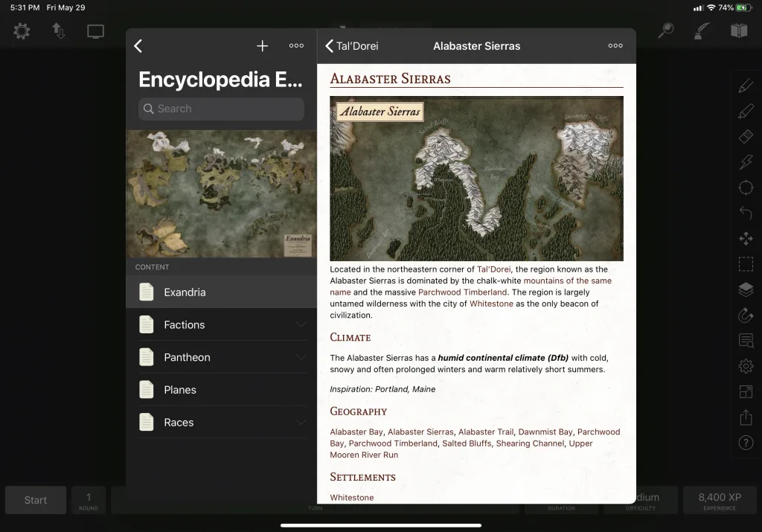Select the dashed rectangle selection tool
Viewport: 762px width, 532px height.
pyautogui.click(x=746, y=264)
